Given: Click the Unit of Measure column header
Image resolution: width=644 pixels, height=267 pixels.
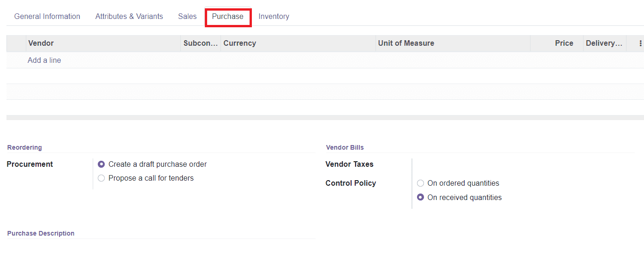Looking at the screenshot, I should point(406,43).
